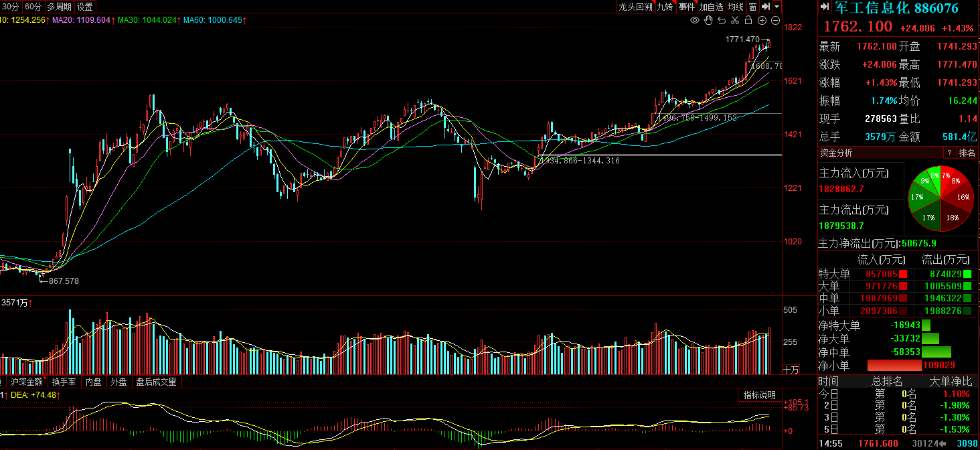Open 排名 ranking button
980x450 pixels.
tap(968, 153)
